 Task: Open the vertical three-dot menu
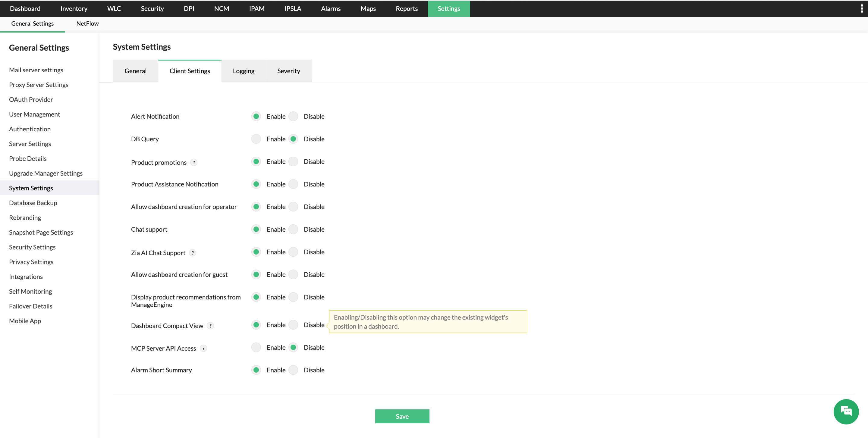pos(862,8)
